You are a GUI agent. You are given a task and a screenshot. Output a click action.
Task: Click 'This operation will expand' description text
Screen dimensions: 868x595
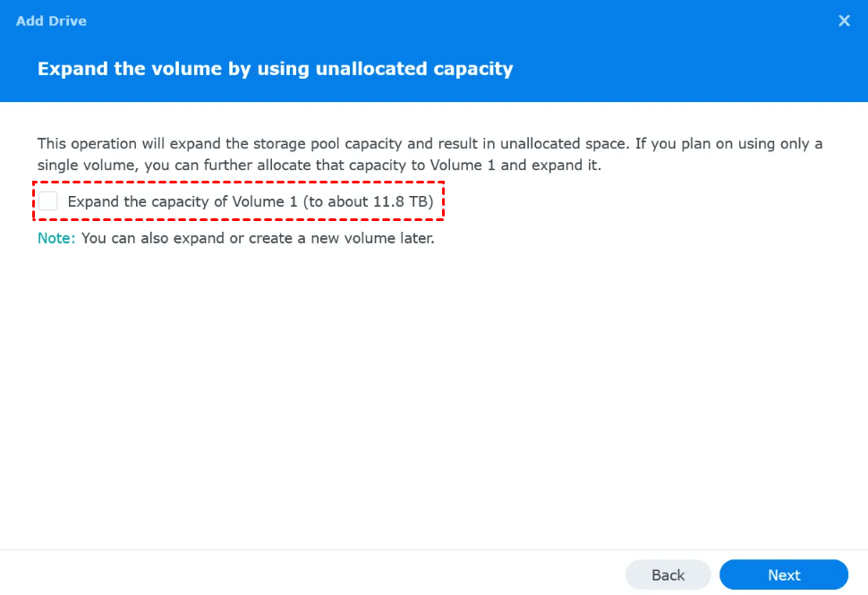[125, 144]
